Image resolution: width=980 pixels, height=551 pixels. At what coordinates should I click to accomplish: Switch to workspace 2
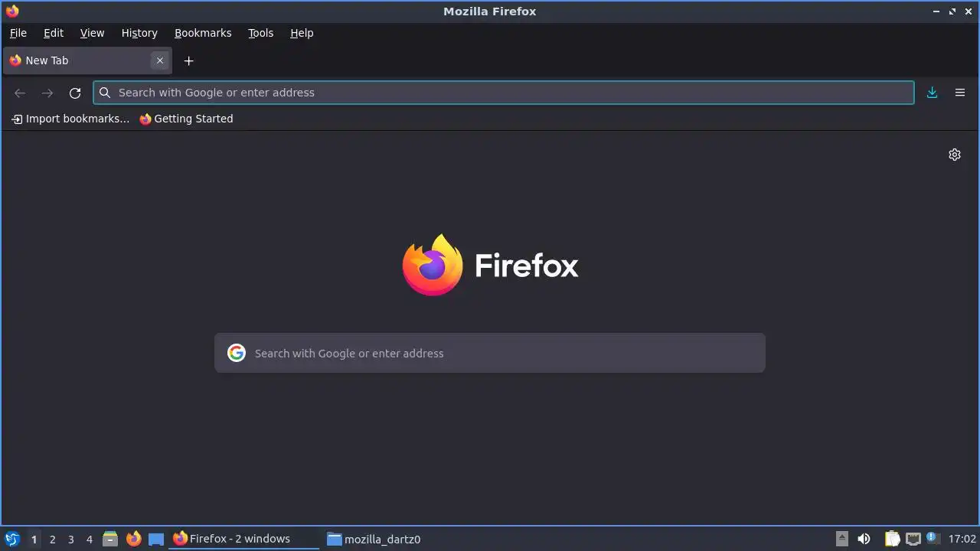[52, 539]
